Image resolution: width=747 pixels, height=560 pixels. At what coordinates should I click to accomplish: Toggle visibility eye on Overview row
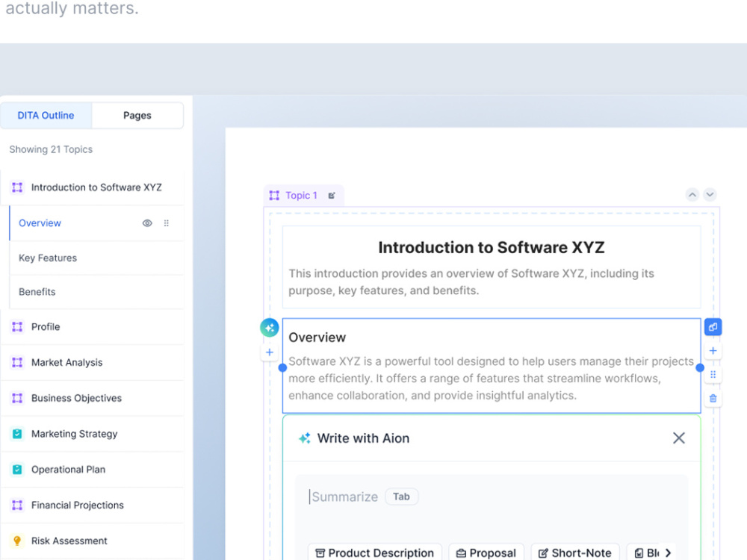click(x=147, y=223)
